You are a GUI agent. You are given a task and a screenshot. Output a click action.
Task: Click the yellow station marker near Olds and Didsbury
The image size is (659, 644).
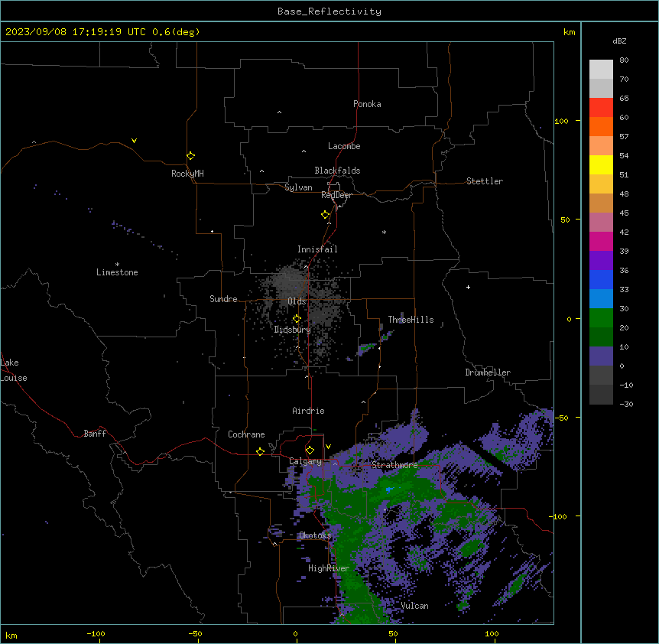pyautogui.click(x=297, y=319)
